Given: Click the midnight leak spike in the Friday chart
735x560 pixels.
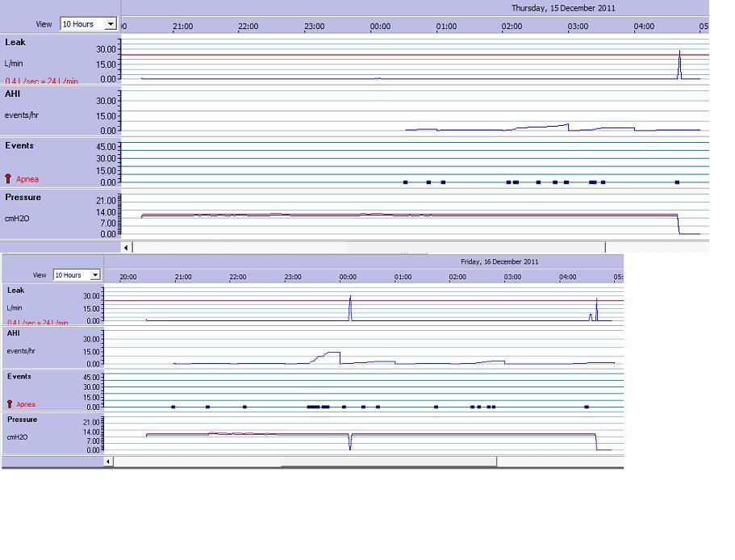Looking at the screenshot, I should [350, 307].
